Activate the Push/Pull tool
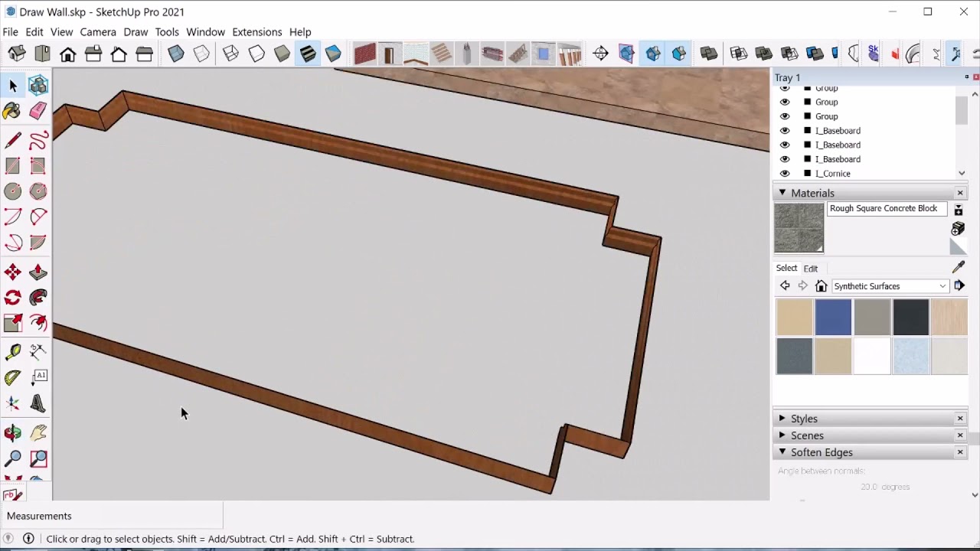Viewport: 980px width, 551px height. point(38,272)
